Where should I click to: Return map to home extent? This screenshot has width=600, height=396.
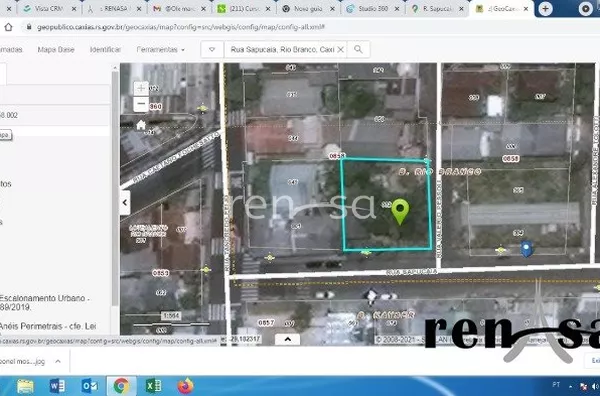click(x=141, y=125)
